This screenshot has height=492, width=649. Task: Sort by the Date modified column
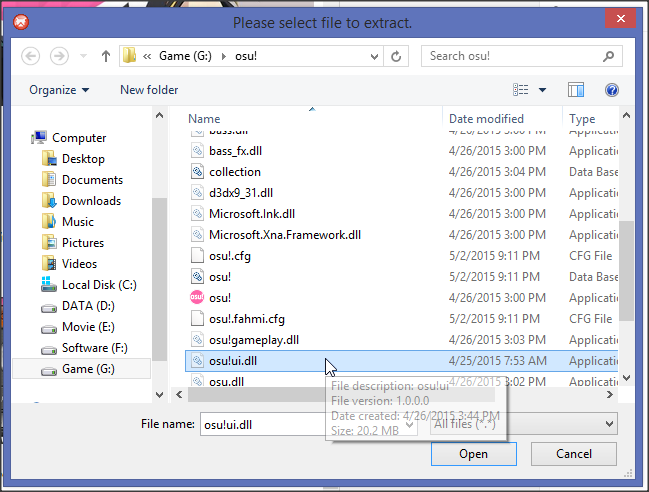point(486,119)
